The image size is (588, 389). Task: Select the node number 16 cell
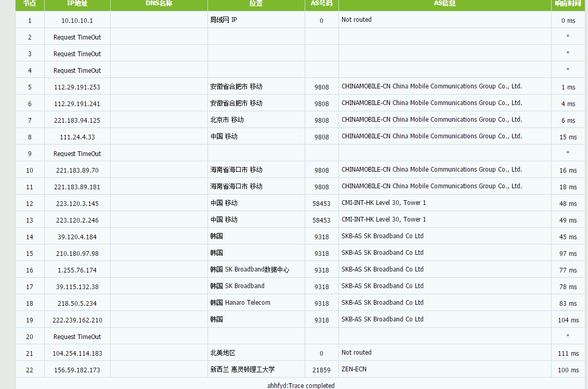pos(30,270)
